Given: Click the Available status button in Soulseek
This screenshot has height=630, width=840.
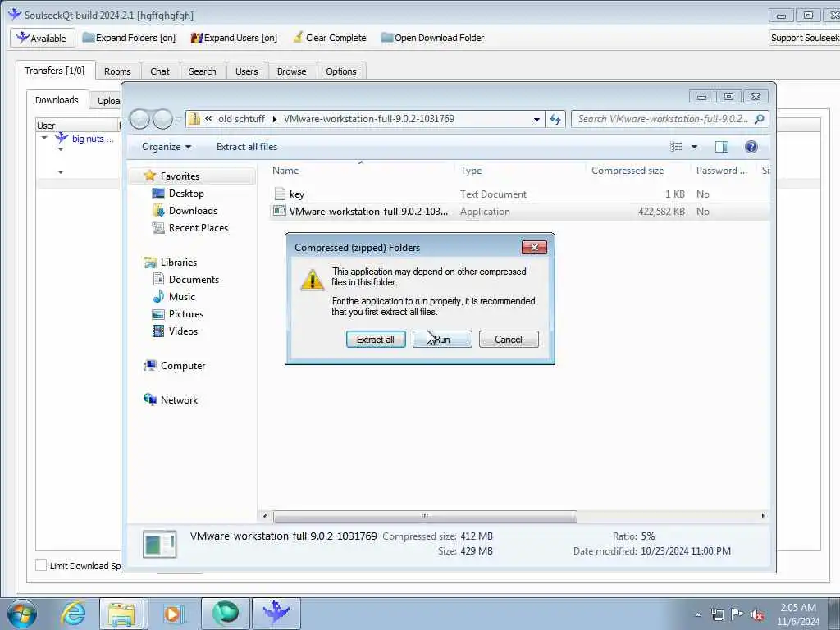Looking at the screenshot, I should click(41, 38).
